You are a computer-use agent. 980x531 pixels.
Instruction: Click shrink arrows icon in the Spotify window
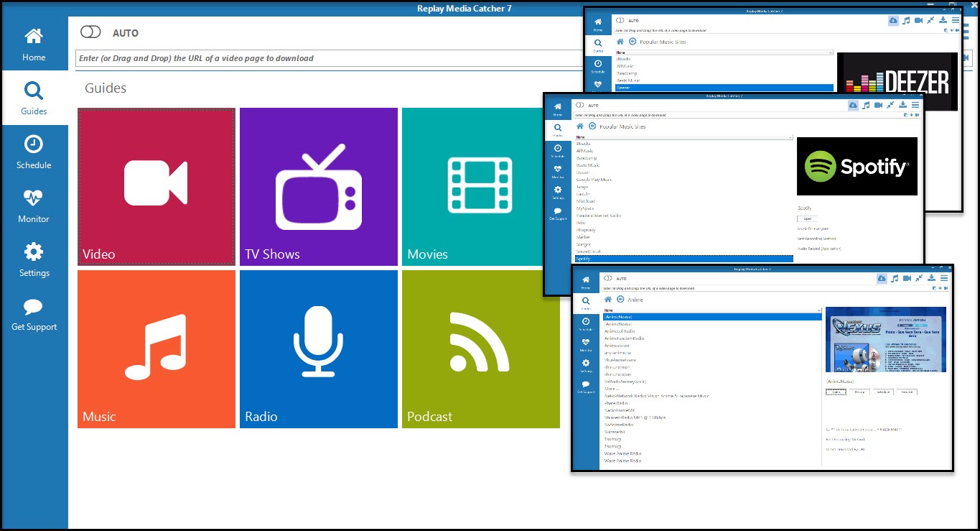pyautogui.click(x=890, y=105)
